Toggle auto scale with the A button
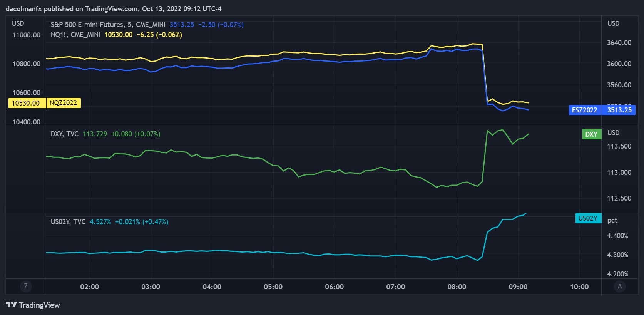 click(x=620, y=286)
